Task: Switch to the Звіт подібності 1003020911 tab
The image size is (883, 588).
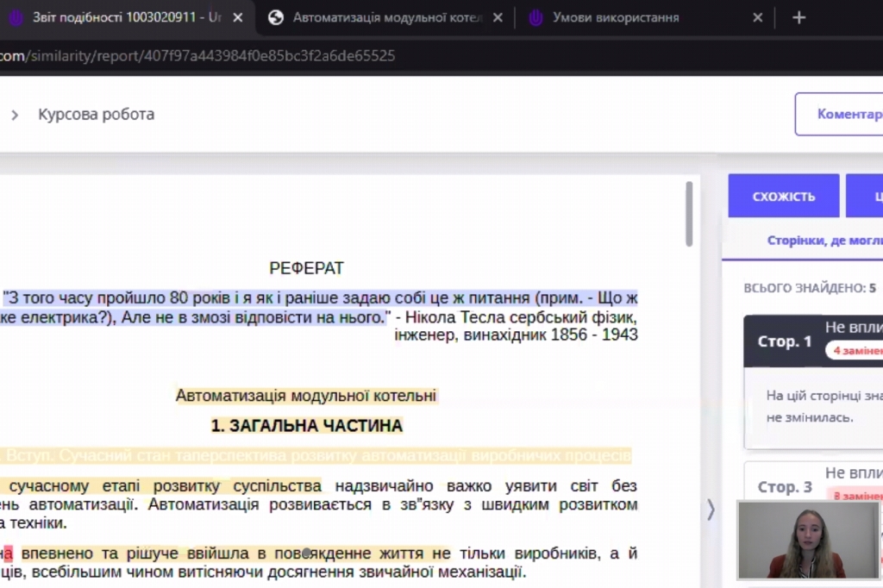Action: [127, 17]
